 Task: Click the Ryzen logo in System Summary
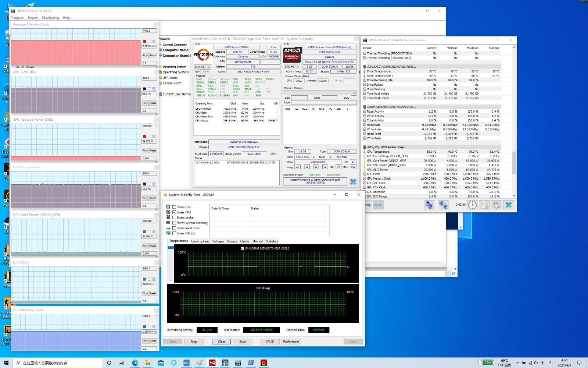(203, 55)
